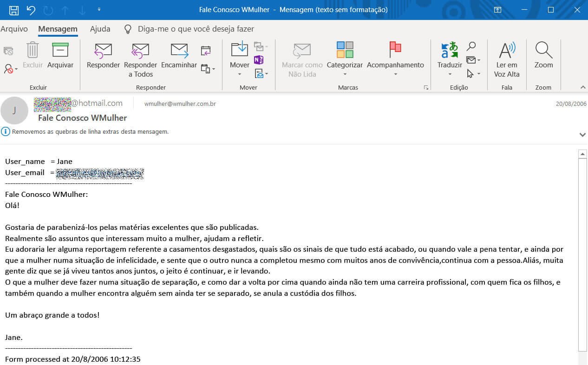Open the Mover dropdown

240,59
